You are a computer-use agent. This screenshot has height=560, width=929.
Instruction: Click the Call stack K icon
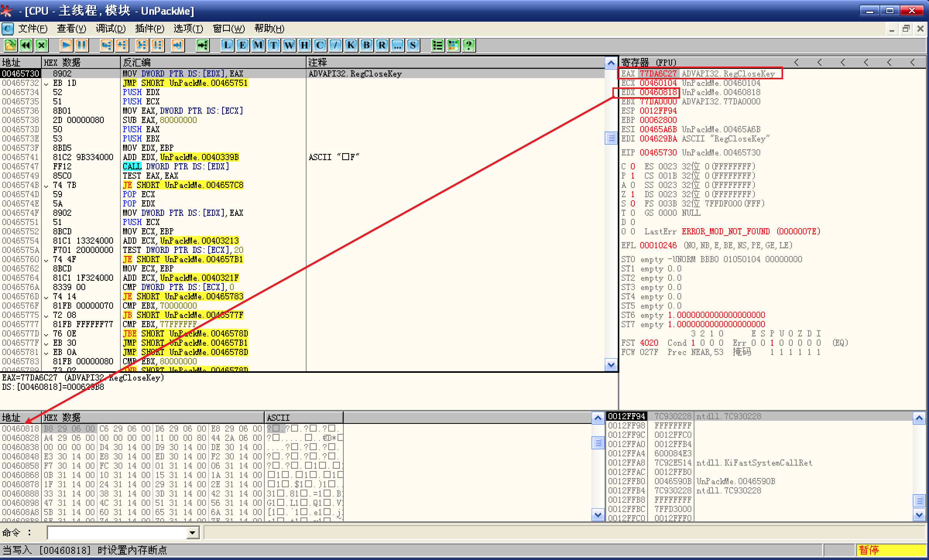pyautogui.click(x=351, y=45)
